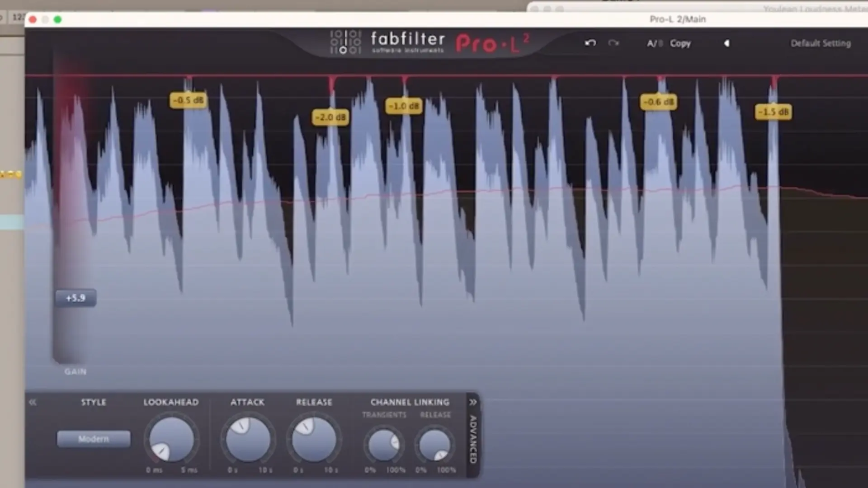This screenshot has width=868, height=488.
Task: Click the LOOKAHEAD heading
Action: coord(171,402)
